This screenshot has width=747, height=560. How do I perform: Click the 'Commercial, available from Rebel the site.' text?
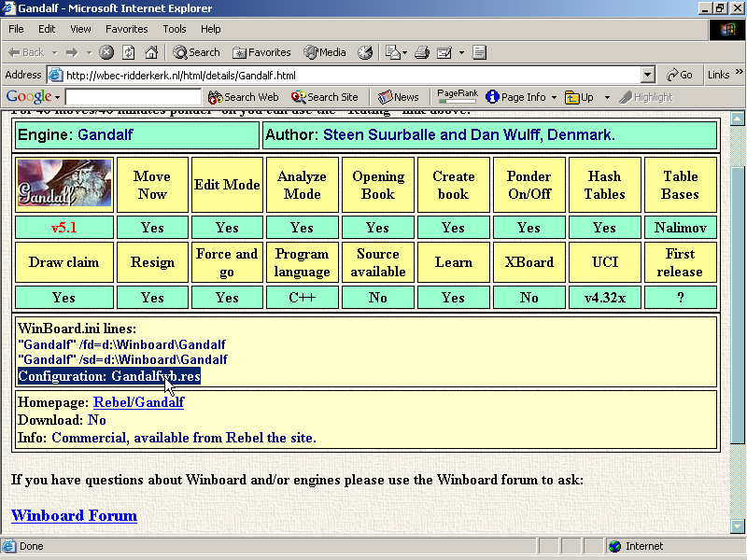(184, 438)
